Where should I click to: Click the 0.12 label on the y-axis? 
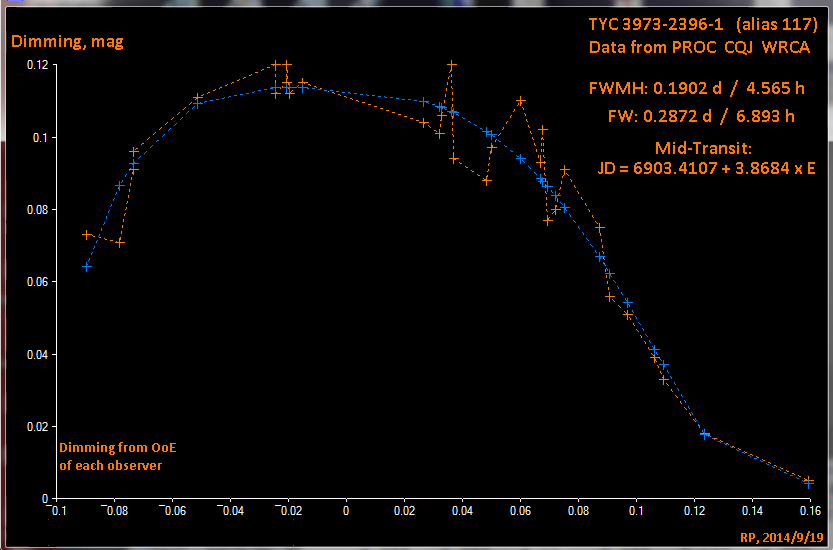tap(36, 65)
